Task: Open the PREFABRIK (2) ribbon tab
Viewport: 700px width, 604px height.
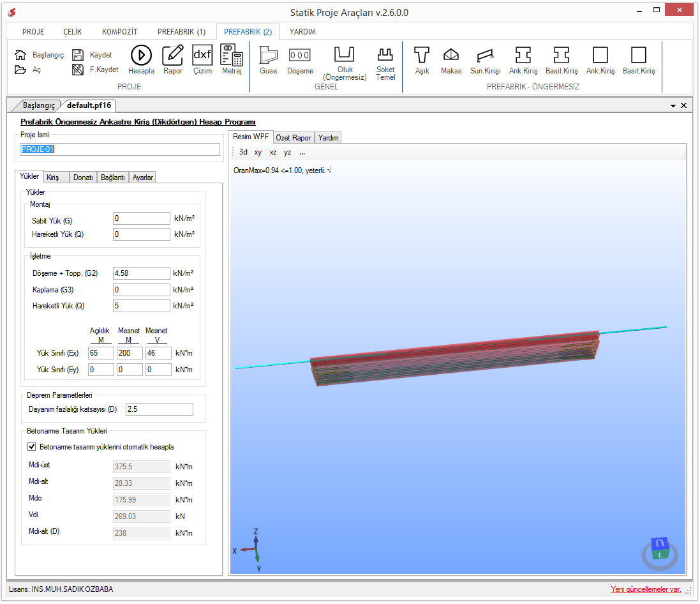Action: [x=248, y=32]
